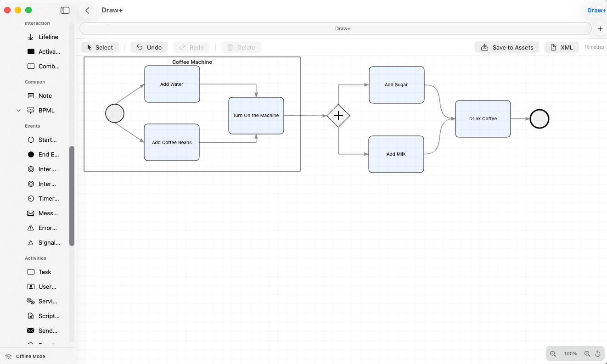Pick the Message event shape
The height and width of the screenshot is (364, 607).
(x=43, y=213)
